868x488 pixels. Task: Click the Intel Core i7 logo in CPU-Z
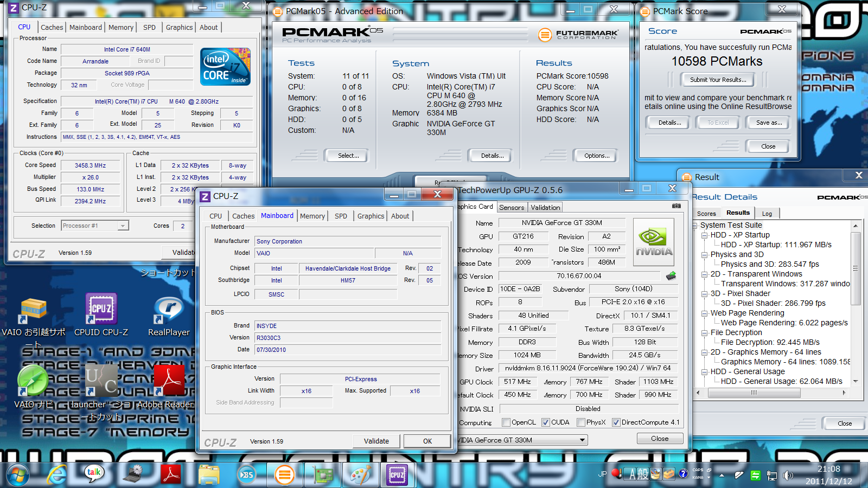[x=225, y=66]
